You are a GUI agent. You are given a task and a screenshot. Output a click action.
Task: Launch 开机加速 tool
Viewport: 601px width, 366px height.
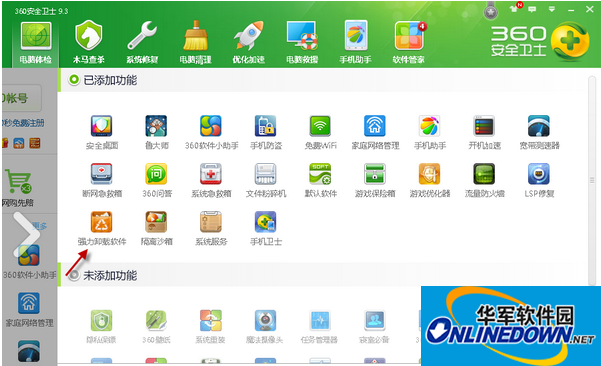pos(484,132)
